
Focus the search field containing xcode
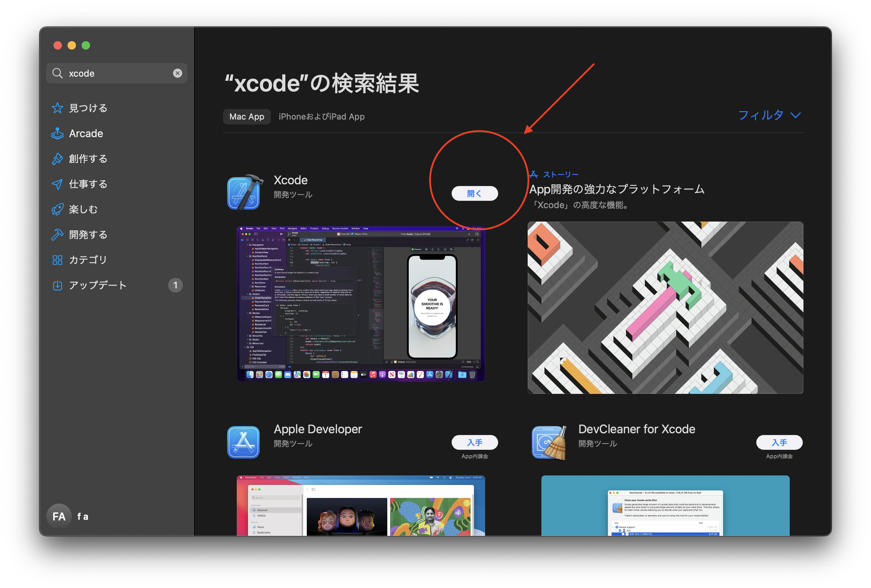(116, 73)
